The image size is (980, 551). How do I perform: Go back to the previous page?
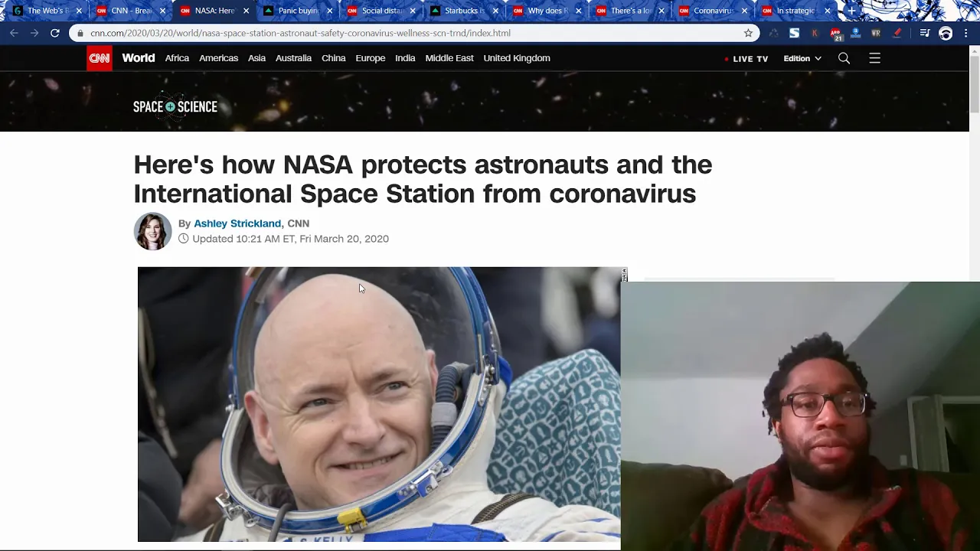click(x=14, y=33)
